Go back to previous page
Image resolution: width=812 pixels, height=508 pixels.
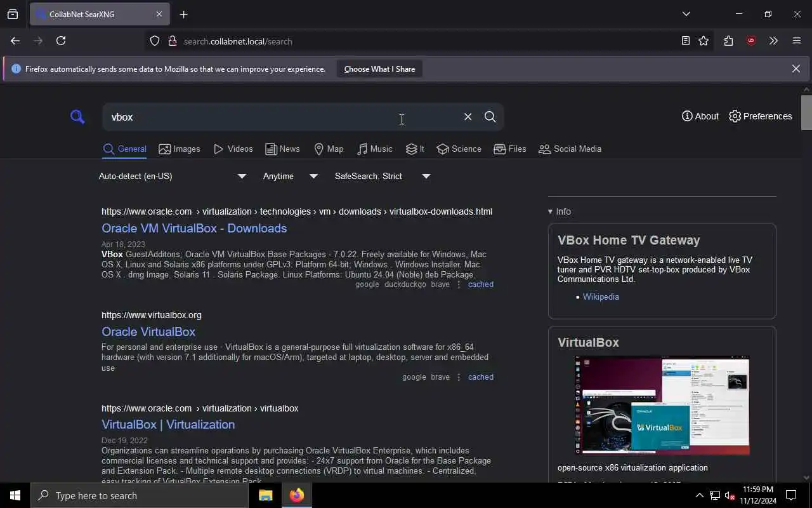[x=15, y=41]
